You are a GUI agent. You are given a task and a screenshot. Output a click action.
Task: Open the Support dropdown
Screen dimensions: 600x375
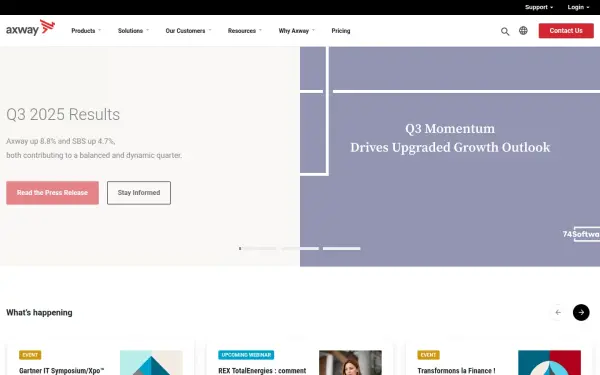click(539, 7)
